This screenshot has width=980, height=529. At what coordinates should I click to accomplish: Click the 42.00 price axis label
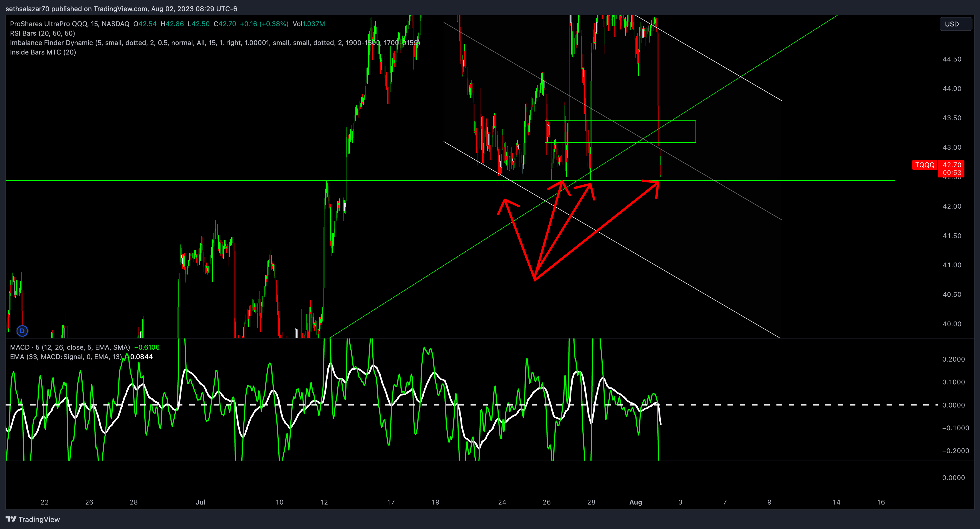[x=951, y=206]
